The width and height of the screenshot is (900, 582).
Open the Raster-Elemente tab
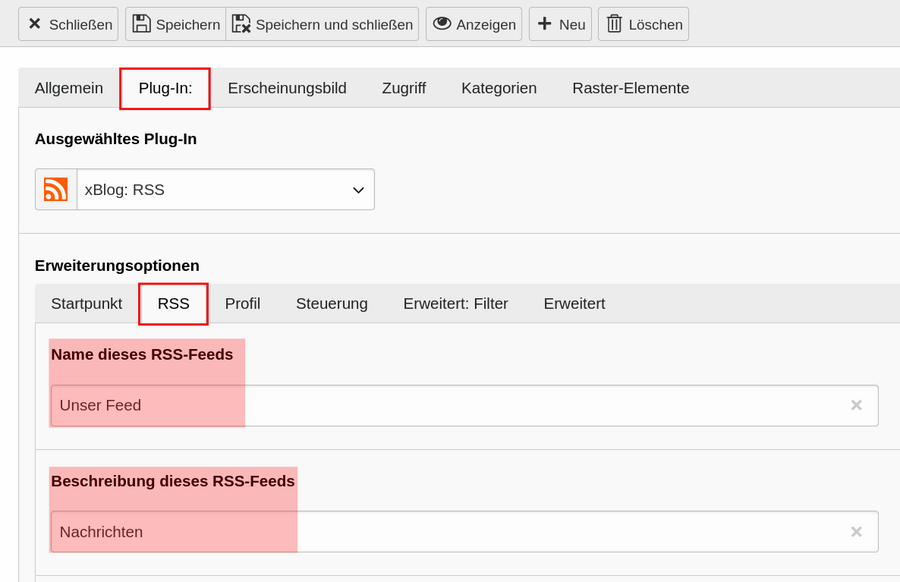click(x=630, y=88)
